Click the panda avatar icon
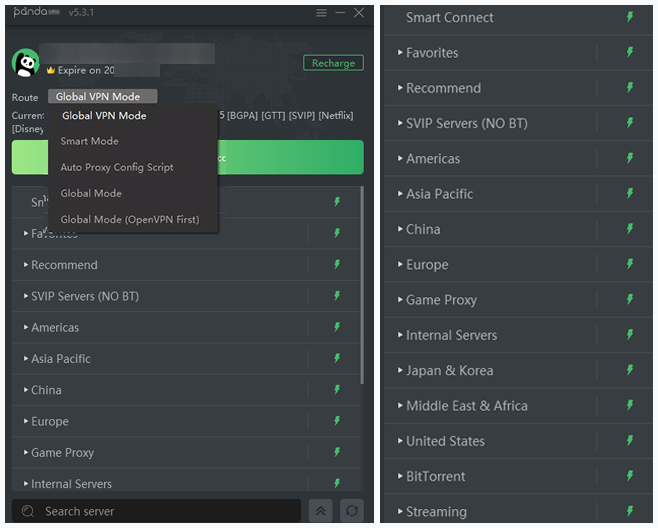Image resolution: width=658 pixels, height=528 pixels. pyautogui.click(x=26, y=63)
